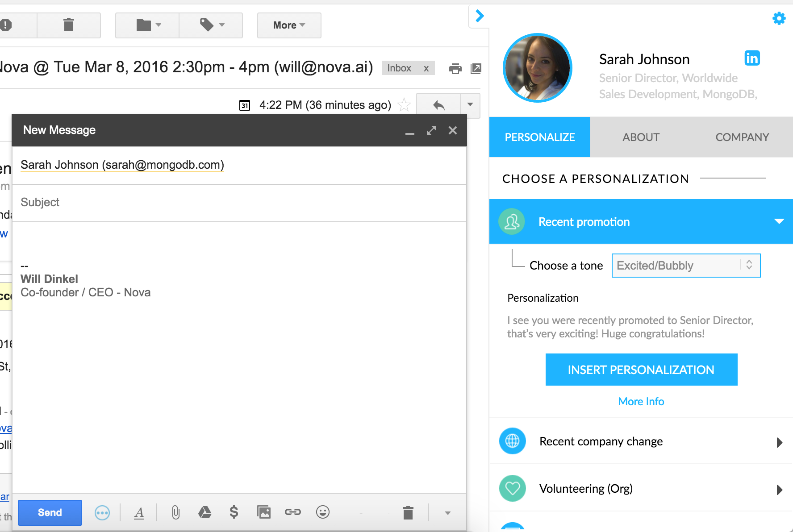Click the globe icon for company change

[x=512, y=441]
